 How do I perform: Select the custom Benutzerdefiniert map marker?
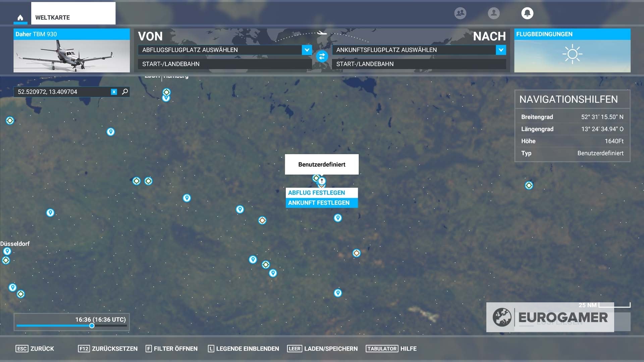click(x=322, y=181)
